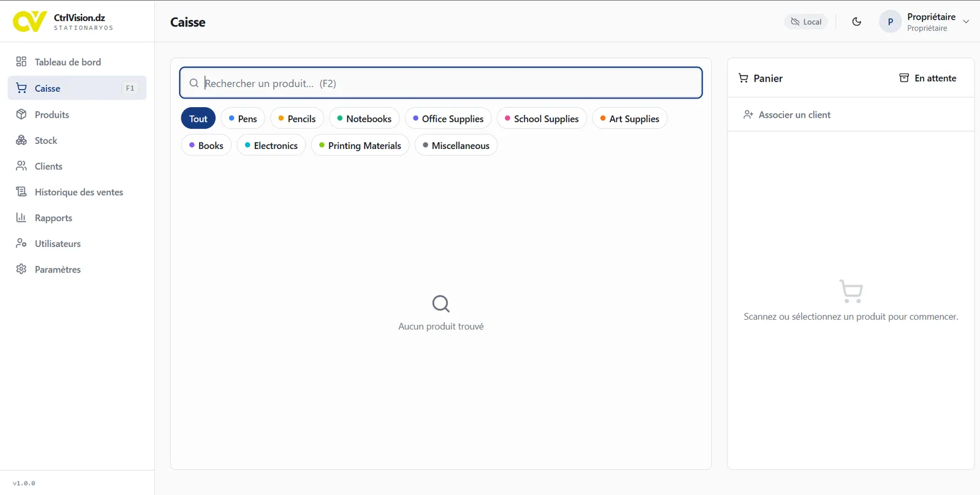The image size is (980, 495).
Task: Click the Caisse cart icon in sidebar
Action: pos(21,88)
